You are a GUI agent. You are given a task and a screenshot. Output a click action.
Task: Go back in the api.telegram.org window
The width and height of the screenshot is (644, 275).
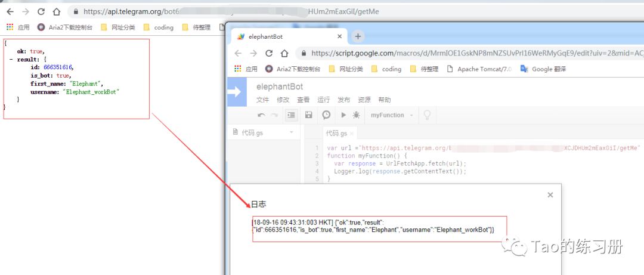click(x=10, y=12)
